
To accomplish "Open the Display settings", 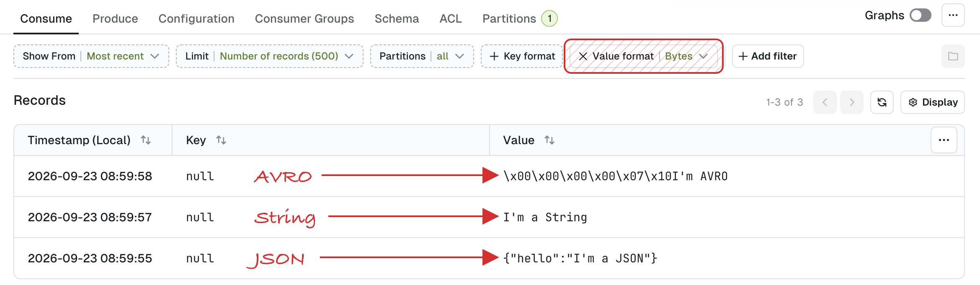I will (933, 102).
